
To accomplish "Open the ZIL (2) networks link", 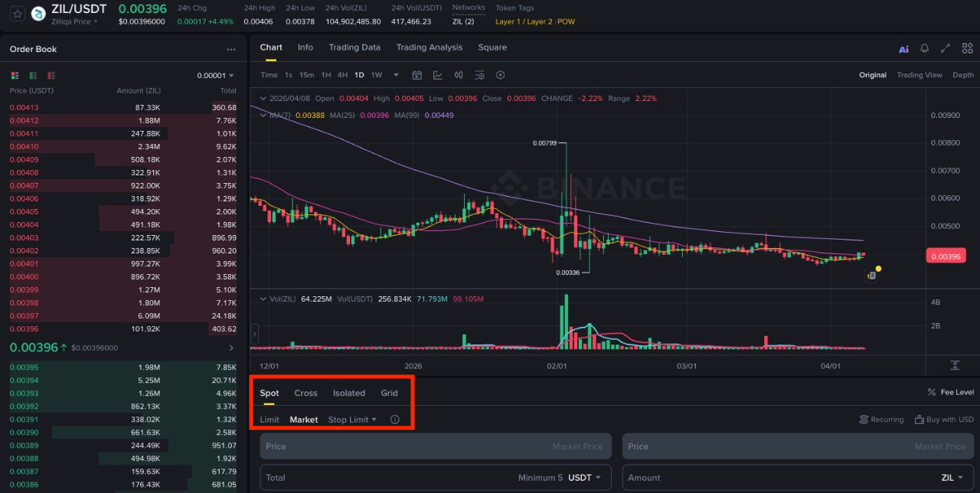I will (x=463, y=21).
